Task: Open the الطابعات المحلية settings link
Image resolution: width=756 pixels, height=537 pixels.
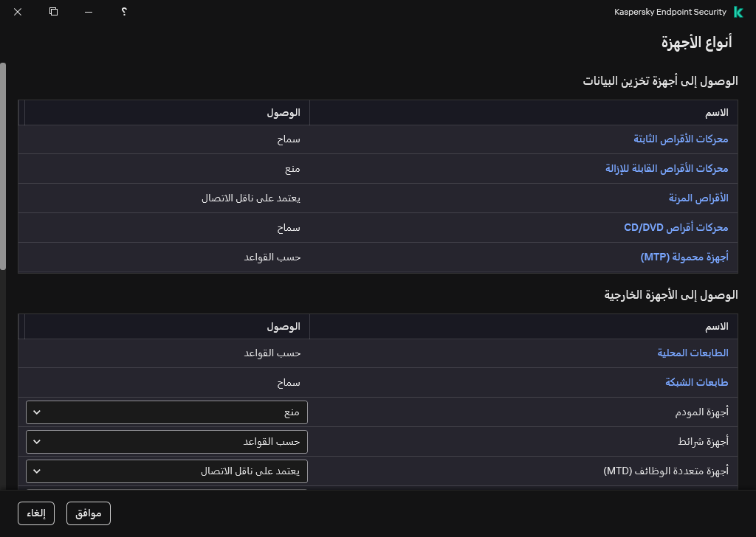Action: pos(692,353)
